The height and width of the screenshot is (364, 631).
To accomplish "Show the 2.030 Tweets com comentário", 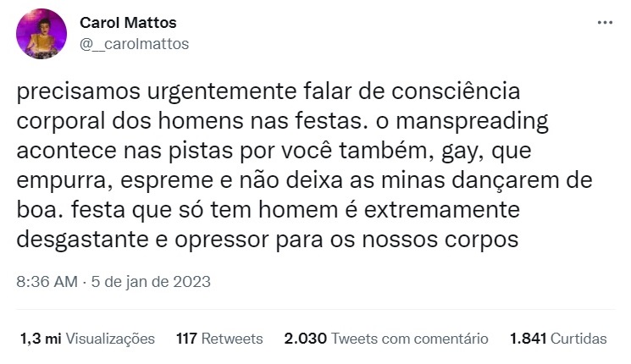I will pyautogui.click(x=386, y=339).
